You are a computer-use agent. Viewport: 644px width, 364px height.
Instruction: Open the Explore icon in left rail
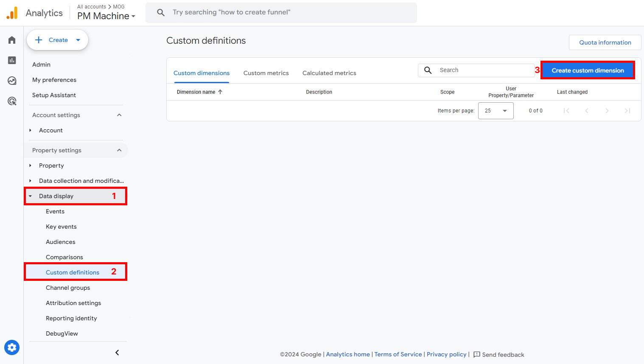(x=12, y=81)
